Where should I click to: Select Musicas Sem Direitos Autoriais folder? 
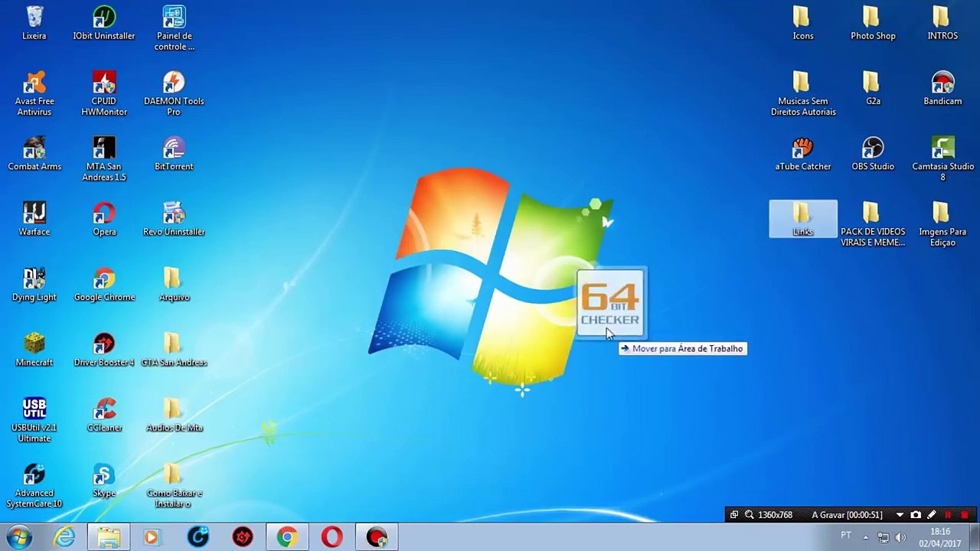[803, 93]
